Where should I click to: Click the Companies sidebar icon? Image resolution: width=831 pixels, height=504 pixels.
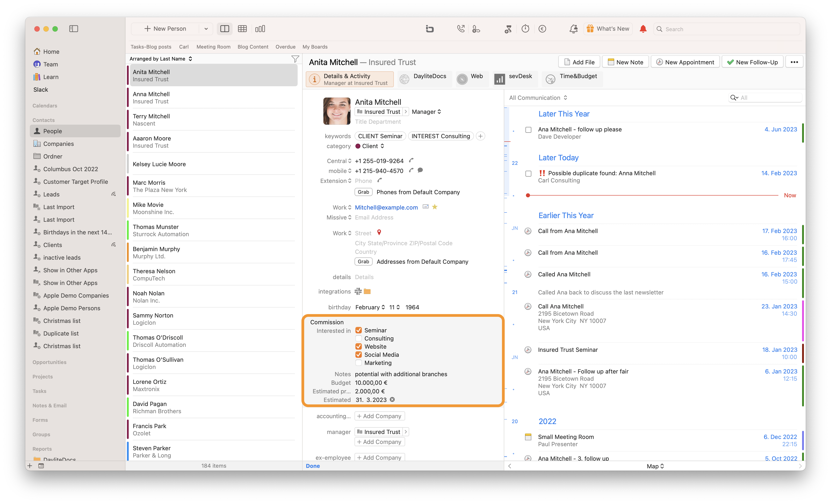(37, 143)
